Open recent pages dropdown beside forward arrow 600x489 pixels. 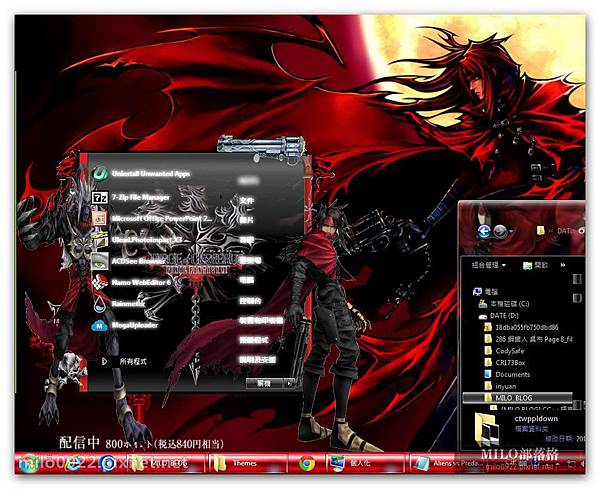click(x=511, y=231)
